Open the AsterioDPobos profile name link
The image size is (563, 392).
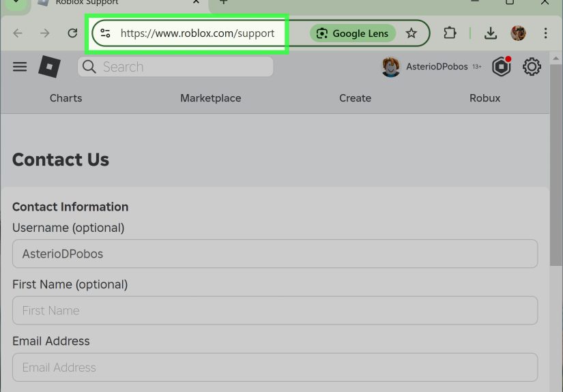click(x=437, y=67)
